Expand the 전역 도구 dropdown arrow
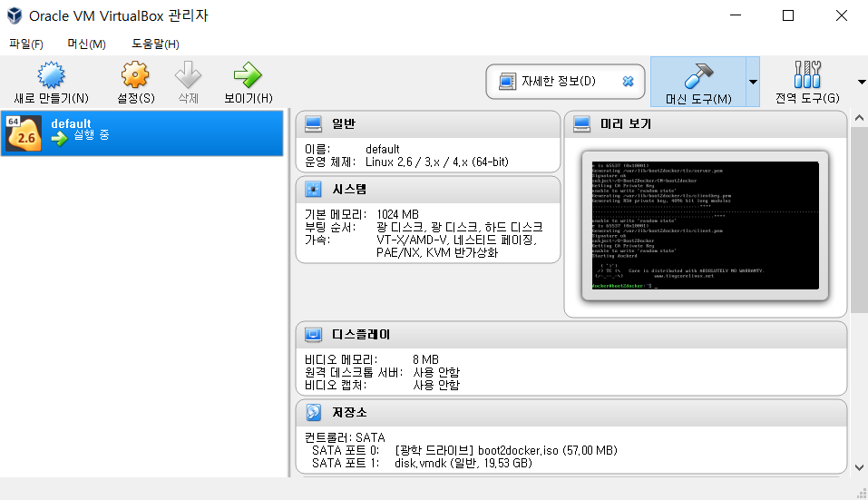868x500 pixels. point(862,82)
